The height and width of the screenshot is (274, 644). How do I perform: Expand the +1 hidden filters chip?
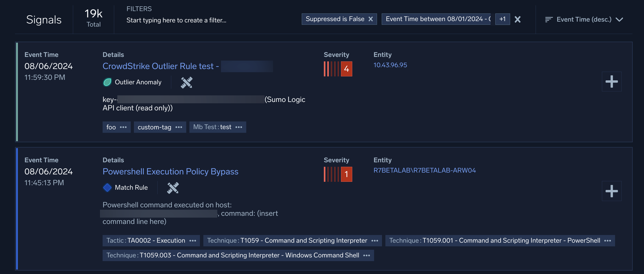click(502, 19)
